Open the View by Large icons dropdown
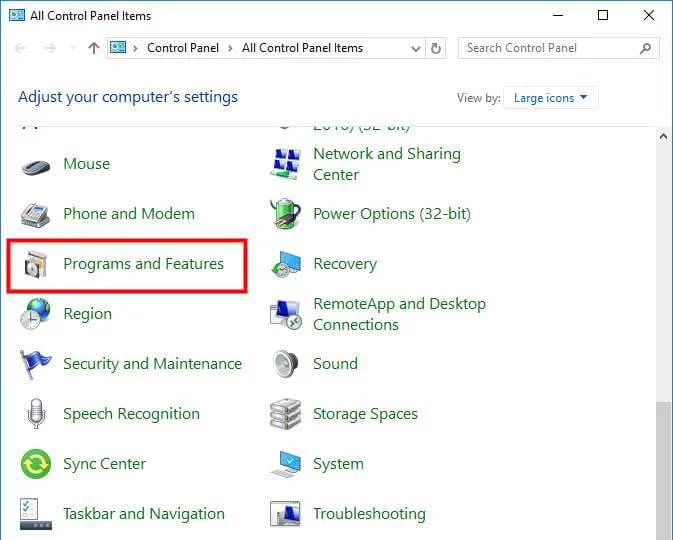 [x=550, y=98]
